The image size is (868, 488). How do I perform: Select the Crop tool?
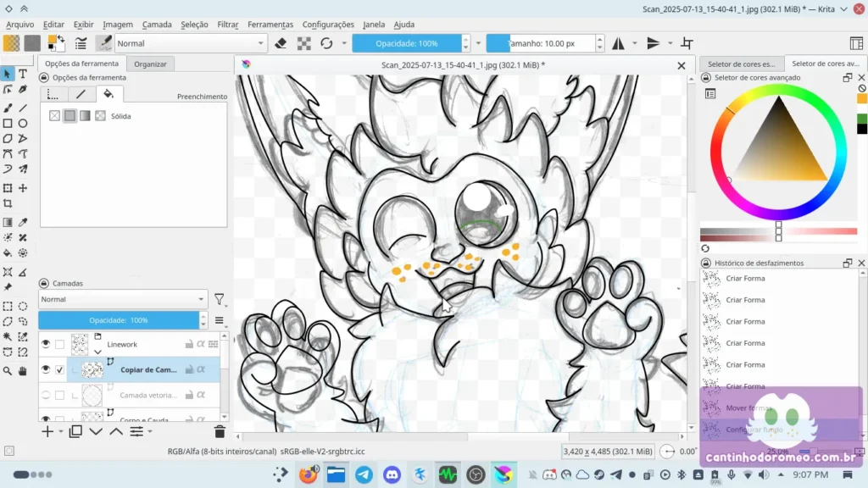pos(8,203)
